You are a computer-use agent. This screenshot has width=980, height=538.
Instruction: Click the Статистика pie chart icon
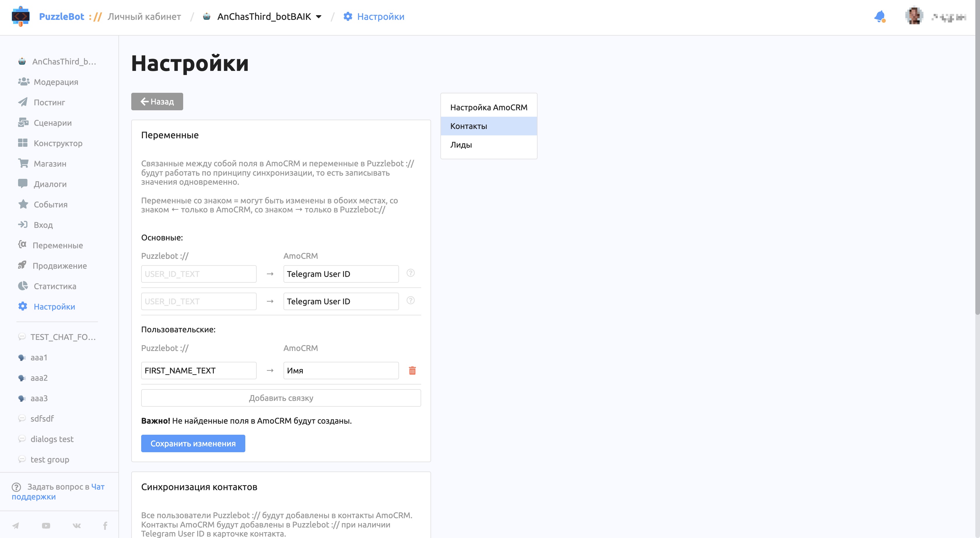coord(23,286)
